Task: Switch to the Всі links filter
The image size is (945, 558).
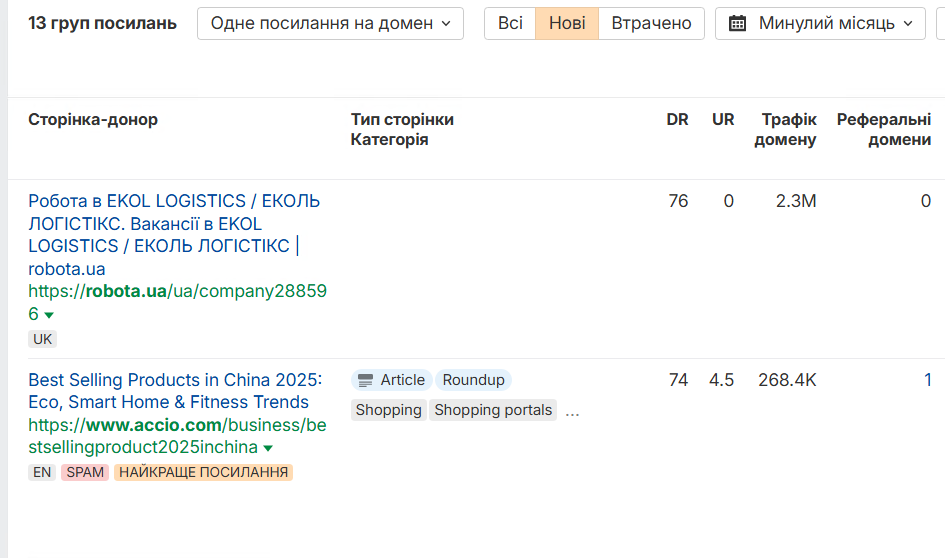Action: [510, 23]
